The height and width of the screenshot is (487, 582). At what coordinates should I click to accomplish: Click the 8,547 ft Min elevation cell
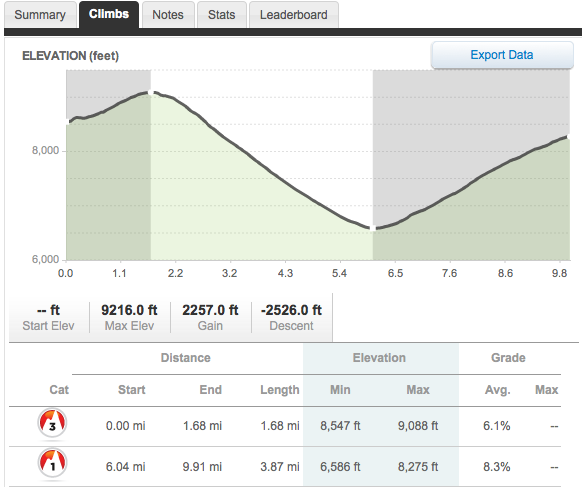340,426
